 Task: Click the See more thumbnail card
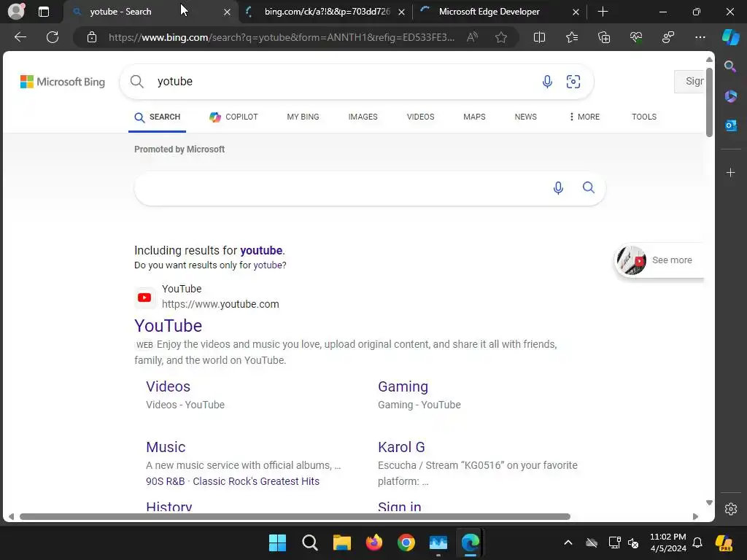[659, 260]
